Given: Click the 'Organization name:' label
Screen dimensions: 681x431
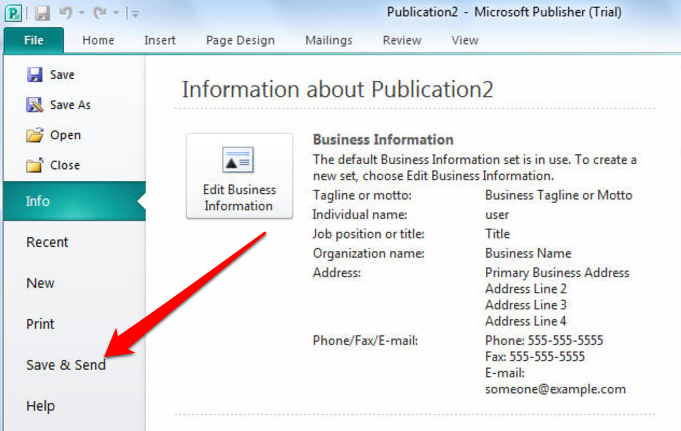Looking at the screenshot, I should 368,253.
